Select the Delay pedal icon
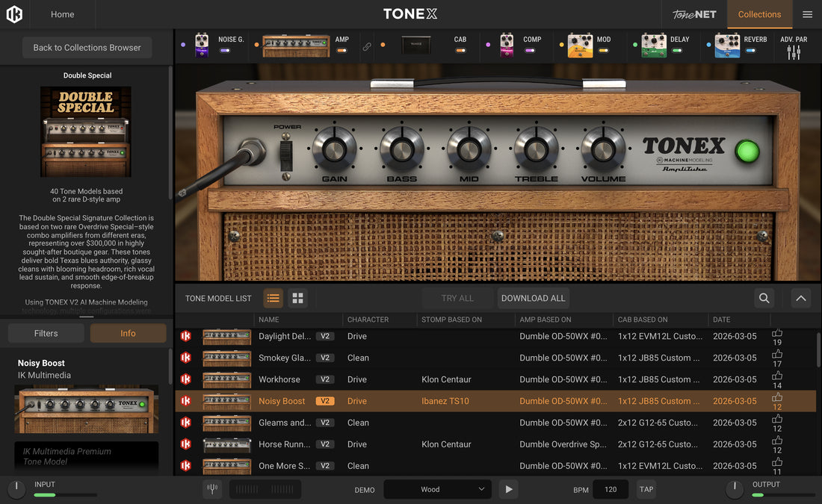Viewport: 822px width, 504px height. tap(654, 45)
